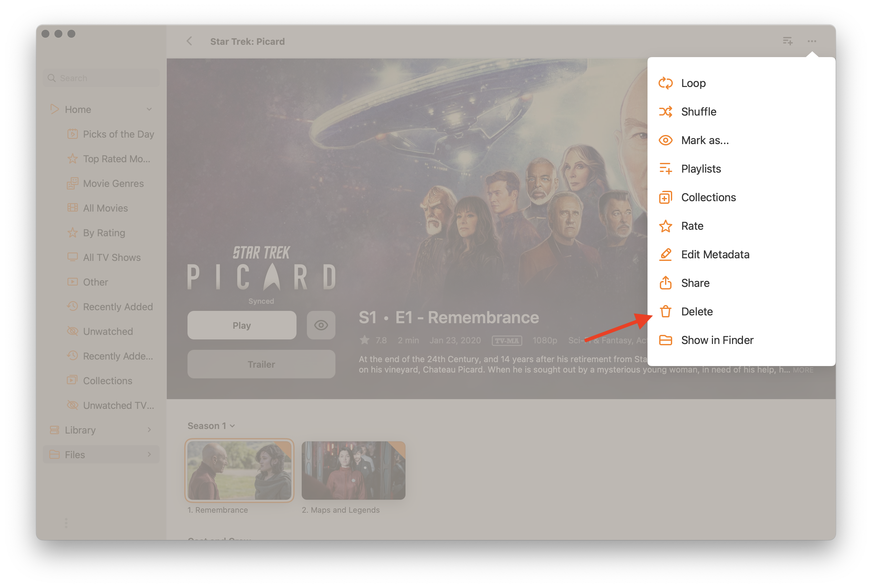Open the Mark as... option
Image resolution: width=872 pixels, height=588 pixels.
point(705,140)
